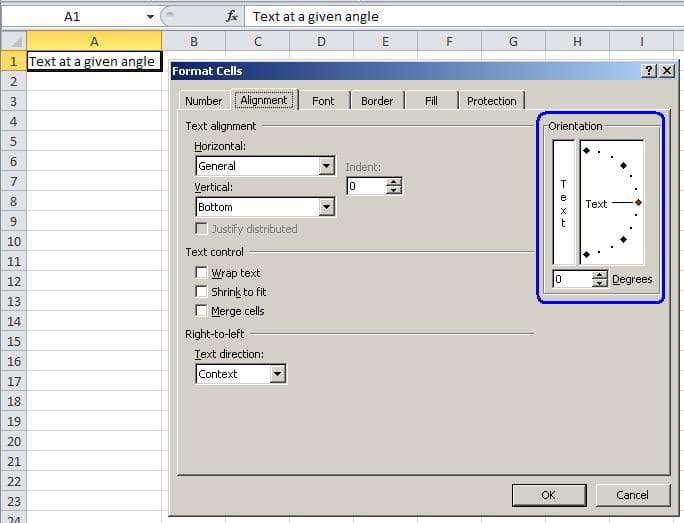The height and width of the screenshot is (523, 684).
Task: Open the Text direction dropdown
Action: (x=278, y=374)
